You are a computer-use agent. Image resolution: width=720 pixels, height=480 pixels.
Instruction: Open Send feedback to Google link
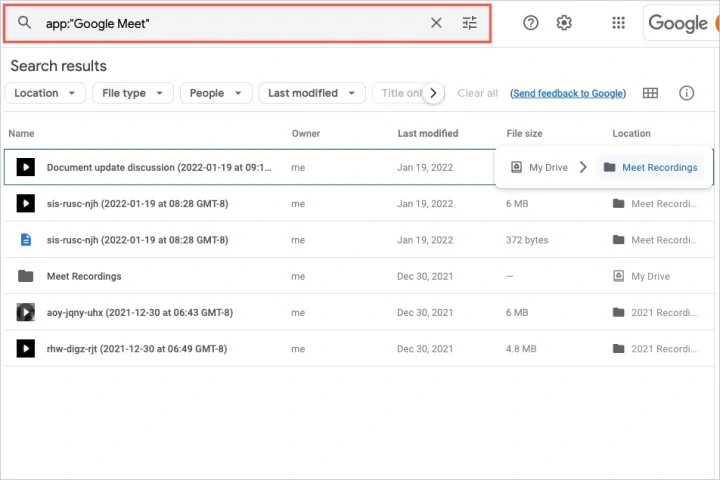[568, 93]
